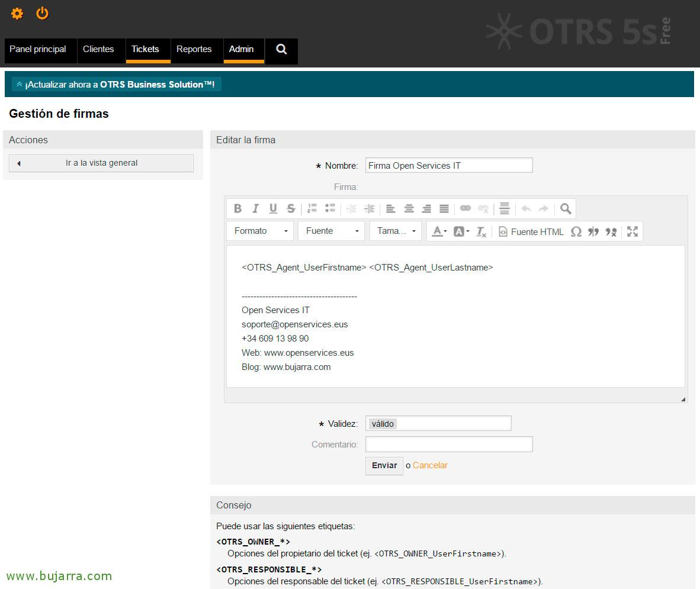This screenshot has height=589, width=700.
Task: Go to the Admin menu
Action: click(241, 49)
